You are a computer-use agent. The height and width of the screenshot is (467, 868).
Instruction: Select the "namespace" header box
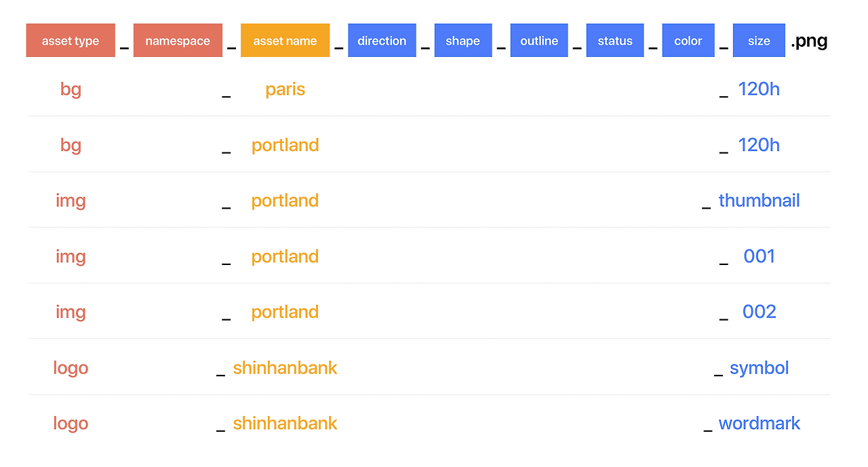[x=178, y=41]
